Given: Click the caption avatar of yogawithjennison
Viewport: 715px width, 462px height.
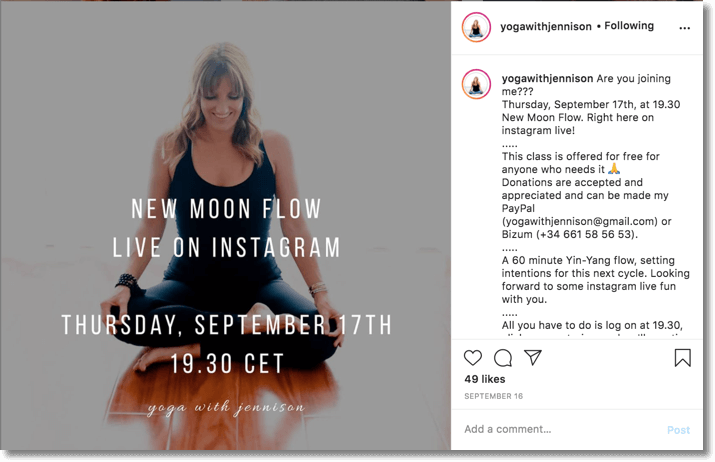Looking at the screenshot, I should [x=476, y=84].
